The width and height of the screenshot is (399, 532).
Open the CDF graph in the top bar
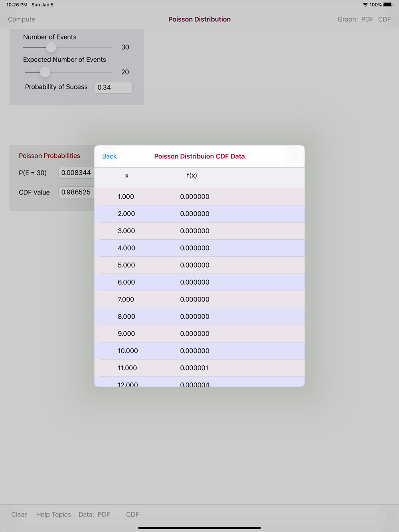(x=384, y=19)
